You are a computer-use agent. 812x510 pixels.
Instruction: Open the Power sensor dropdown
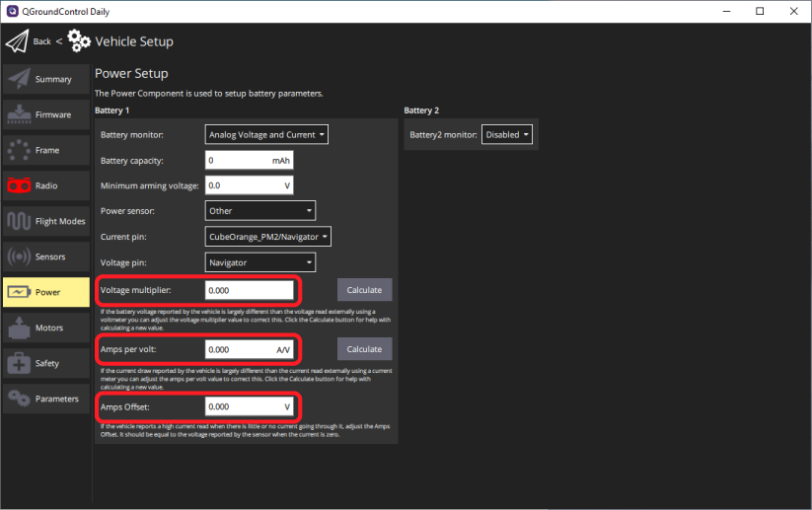260,210
